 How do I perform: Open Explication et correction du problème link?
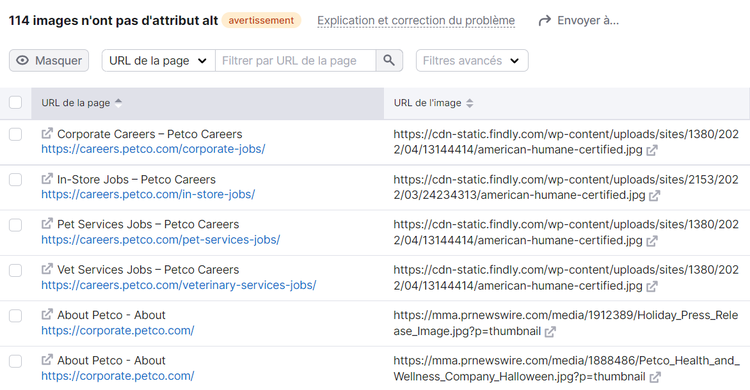point(416,21)
